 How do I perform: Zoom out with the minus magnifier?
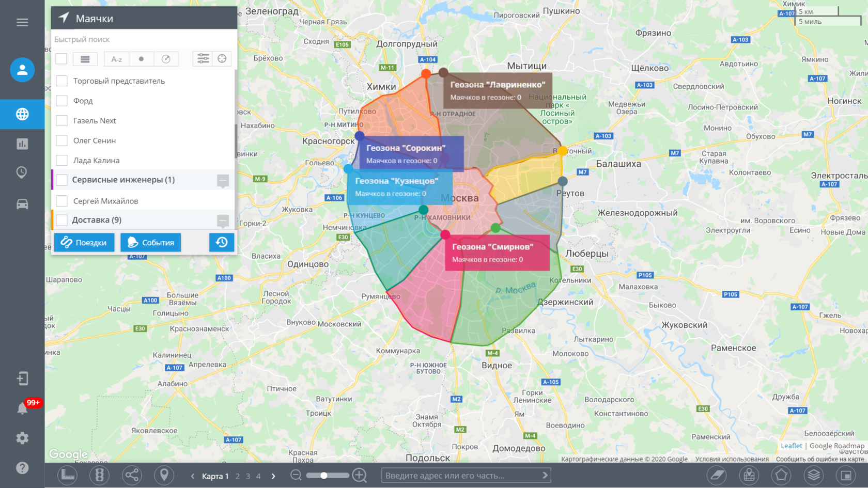click(296, 475)
